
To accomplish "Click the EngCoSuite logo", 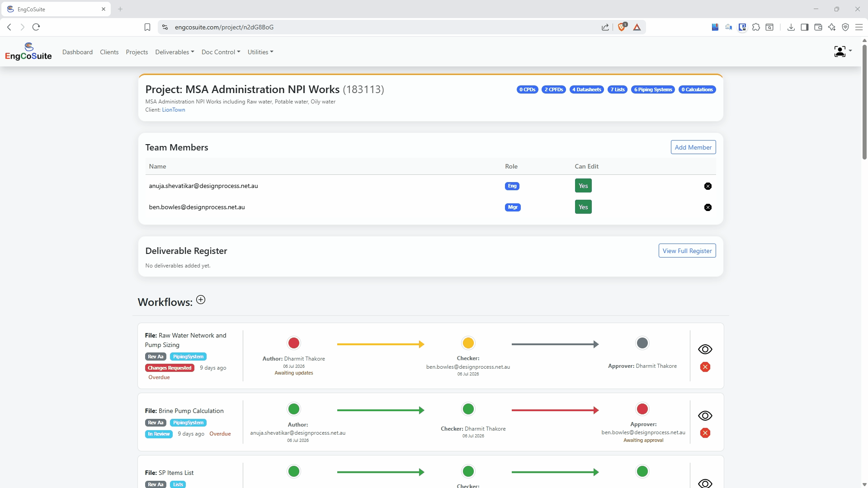I will [x=28, y=52].
